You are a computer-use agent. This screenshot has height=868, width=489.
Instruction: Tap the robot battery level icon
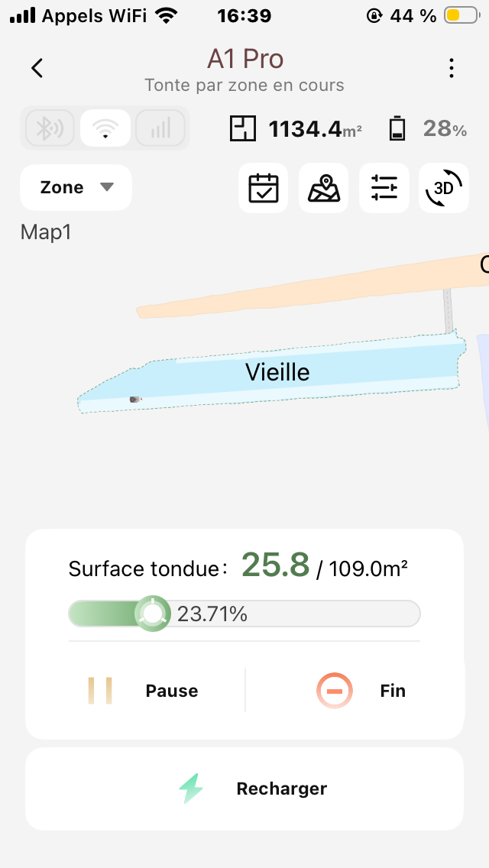(397, 128)
